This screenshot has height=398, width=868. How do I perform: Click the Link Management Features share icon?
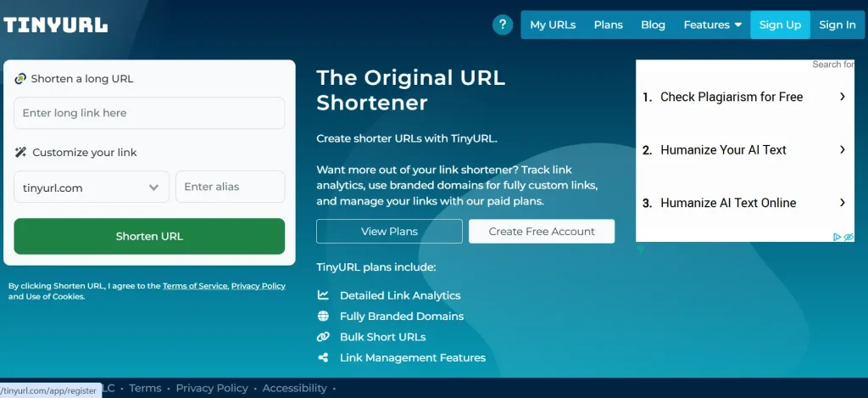(323, 357)
